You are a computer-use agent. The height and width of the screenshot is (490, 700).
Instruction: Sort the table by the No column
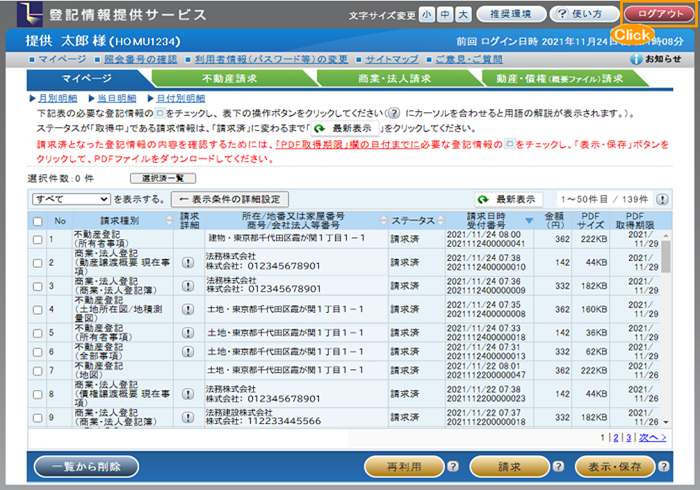point(60,220)
